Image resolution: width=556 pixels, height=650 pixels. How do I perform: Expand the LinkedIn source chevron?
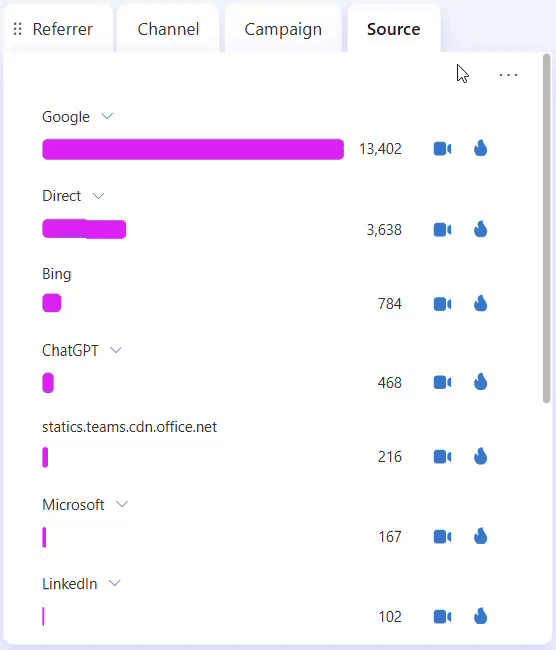tap(114, 583)
